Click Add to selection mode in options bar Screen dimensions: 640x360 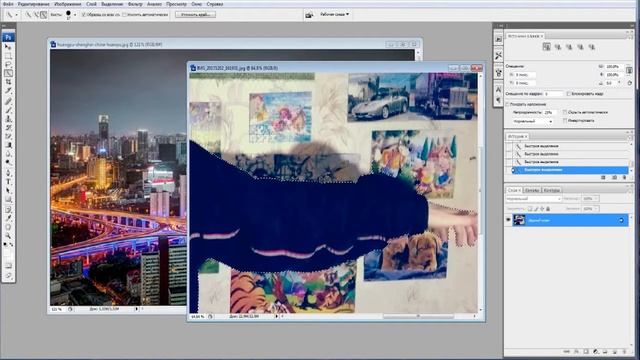[x=36, y=15]
